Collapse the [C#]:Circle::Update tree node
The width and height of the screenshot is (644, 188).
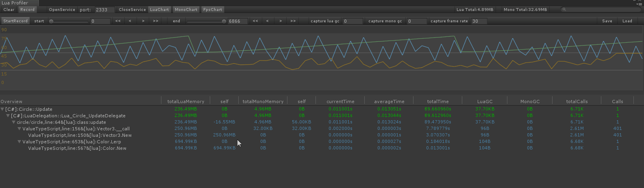(x=2, y=109)
